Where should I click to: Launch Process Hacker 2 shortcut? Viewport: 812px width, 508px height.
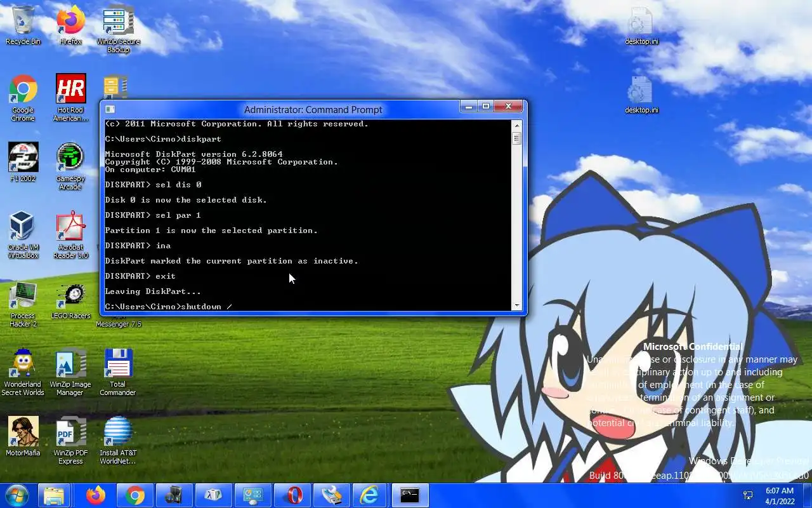[23, 304]
